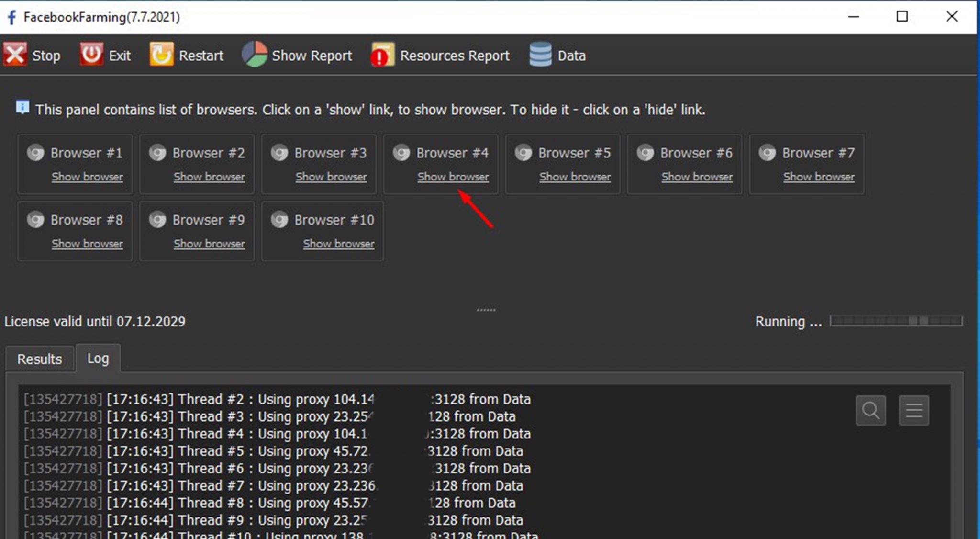Switch to the Log tab
Screen dimensions: 980x539
[98, 358]
